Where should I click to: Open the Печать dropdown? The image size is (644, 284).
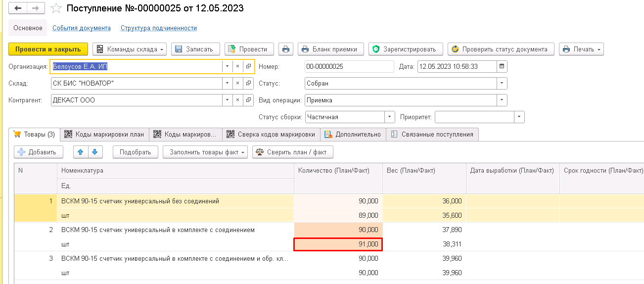click(581, 49)
